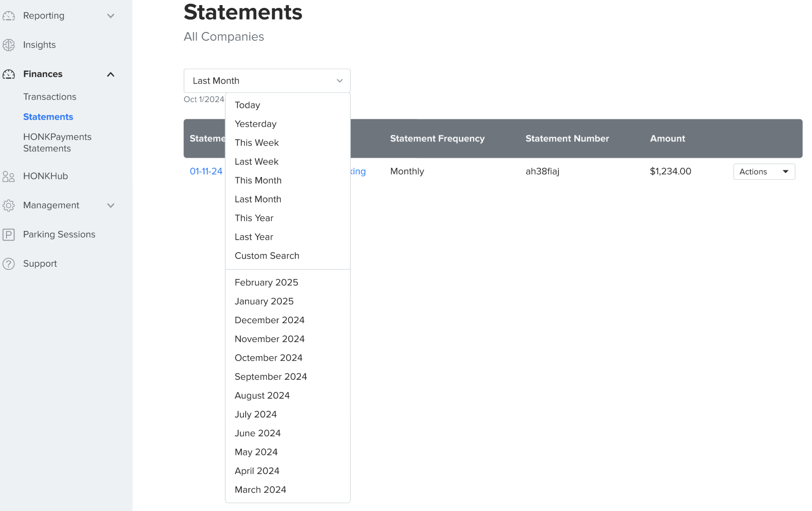Viewport: 812px width, 511px height.
Task: Expand the Reporting section chevron
Action: point(111,16)
